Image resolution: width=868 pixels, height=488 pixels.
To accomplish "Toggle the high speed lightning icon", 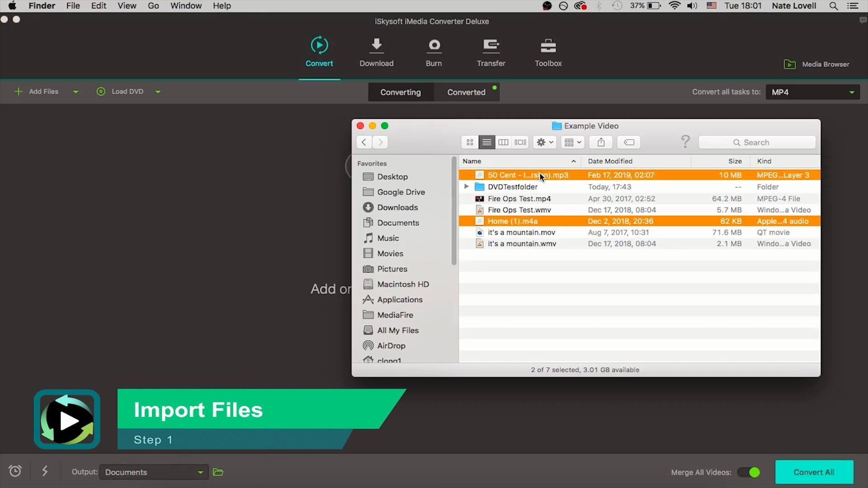I will click(x=45, y=471).
